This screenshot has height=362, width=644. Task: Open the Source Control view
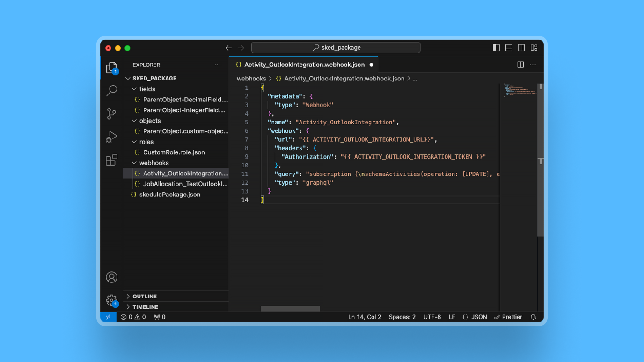pyautogui.click(x=111, y=114)
